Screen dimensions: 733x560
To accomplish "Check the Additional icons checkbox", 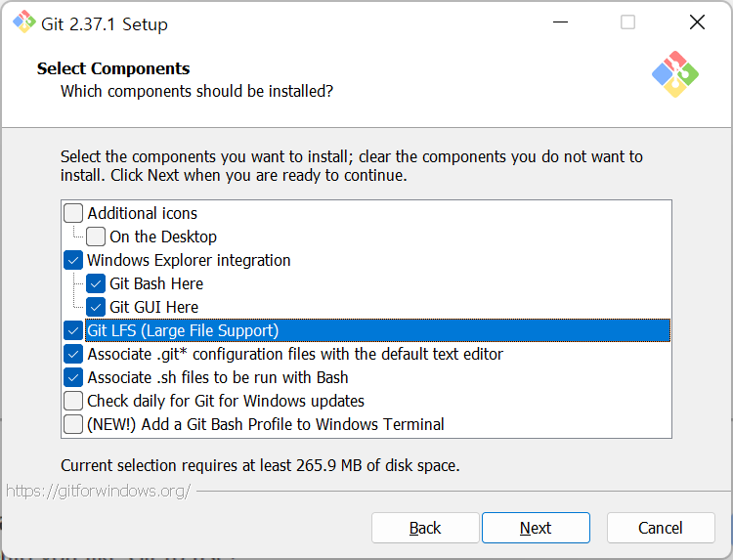I will (73, 213).
